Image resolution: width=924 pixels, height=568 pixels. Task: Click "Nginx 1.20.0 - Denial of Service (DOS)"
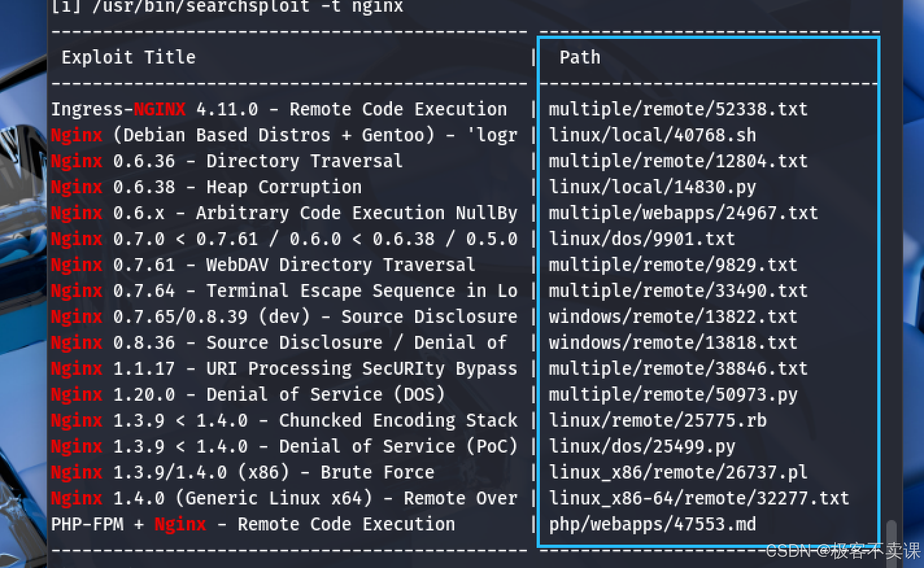point(248,394)
